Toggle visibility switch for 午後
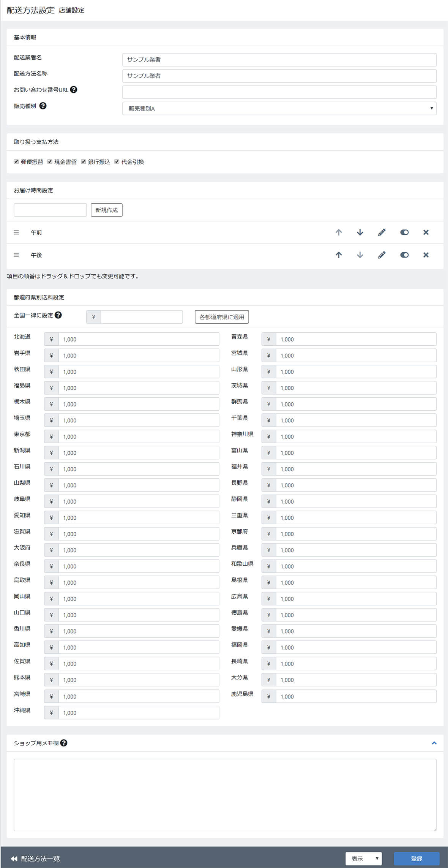 pyautogui.click(x=404, y=255)
